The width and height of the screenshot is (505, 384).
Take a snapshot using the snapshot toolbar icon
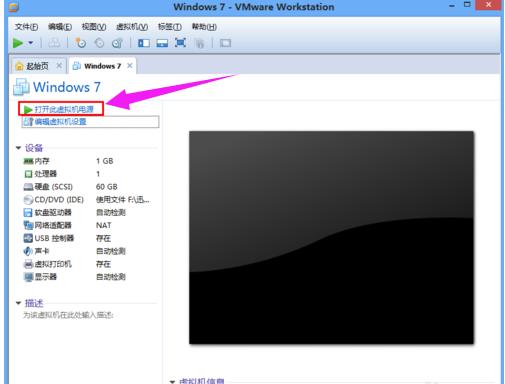(80, 43)
